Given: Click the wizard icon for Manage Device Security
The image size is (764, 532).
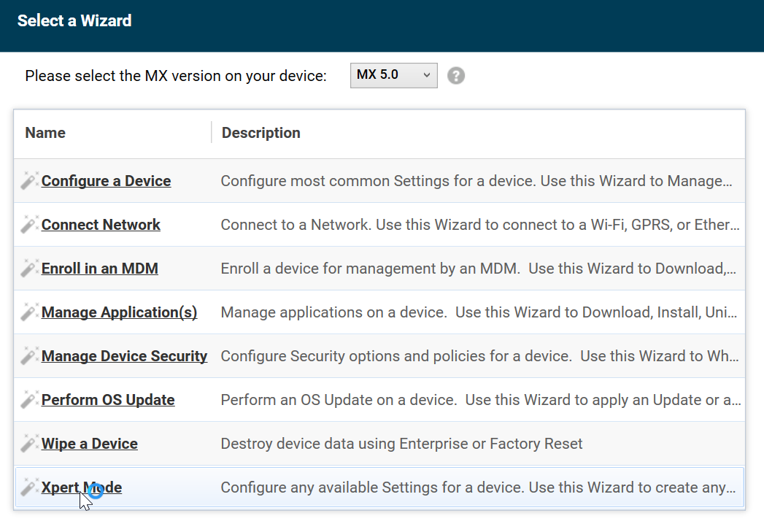Looking at the screenshot, I should (x=29, y=355).
